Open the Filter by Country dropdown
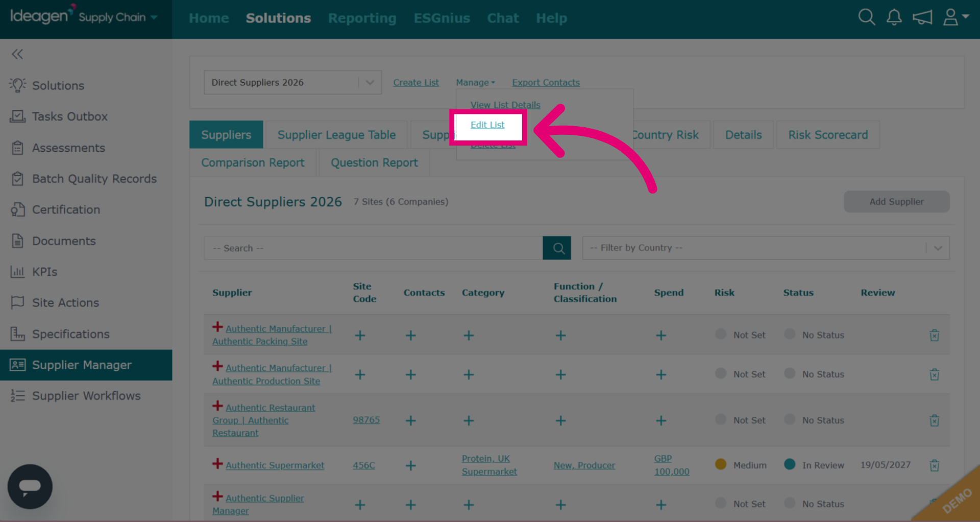Screen dimensions: 980x522 pyautogui.click(x=766, y=248)
